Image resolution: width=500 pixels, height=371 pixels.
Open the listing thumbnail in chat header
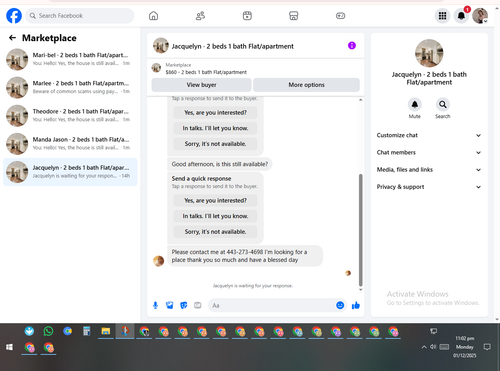click(161, 46)
